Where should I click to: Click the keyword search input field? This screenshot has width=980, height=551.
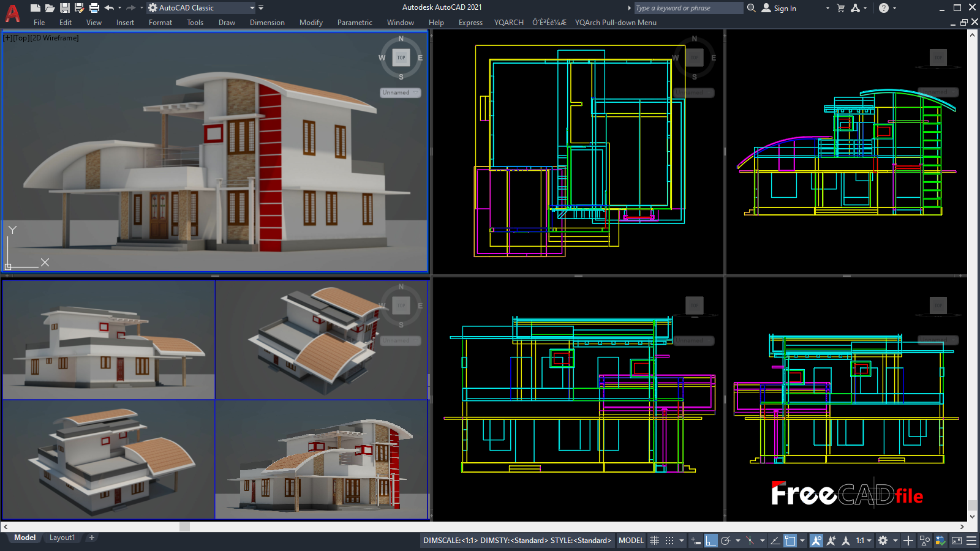(687, 8)
